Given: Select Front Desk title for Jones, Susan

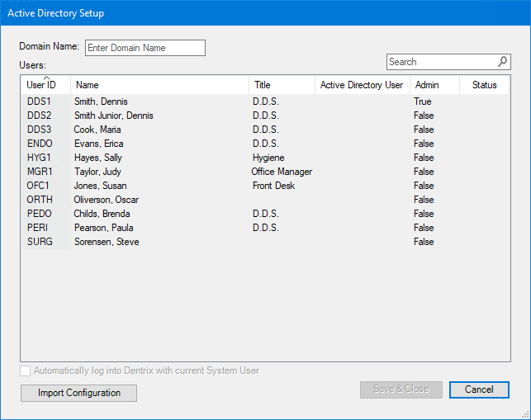Looking at the screenshot, I should (x=273, y=186).
